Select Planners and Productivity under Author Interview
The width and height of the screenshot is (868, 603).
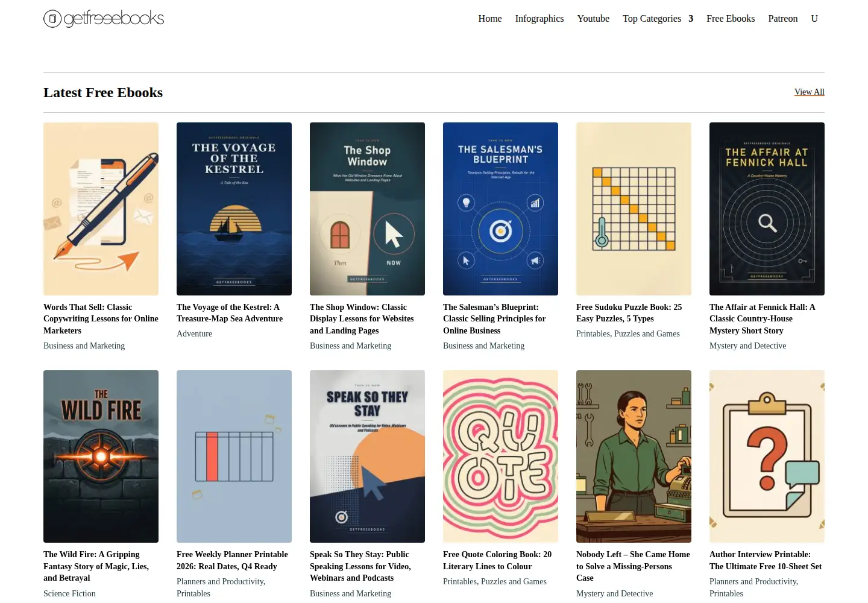(x=753, y=581)
